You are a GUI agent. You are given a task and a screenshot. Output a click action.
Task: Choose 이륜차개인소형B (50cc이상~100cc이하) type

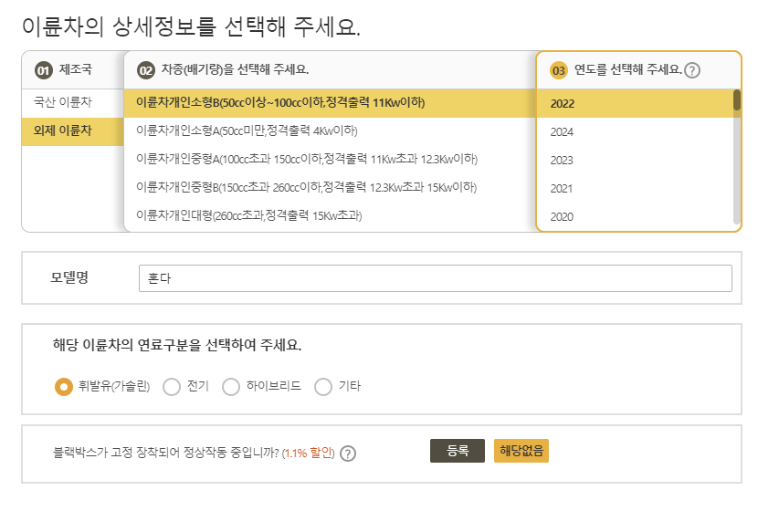[330, 103]
